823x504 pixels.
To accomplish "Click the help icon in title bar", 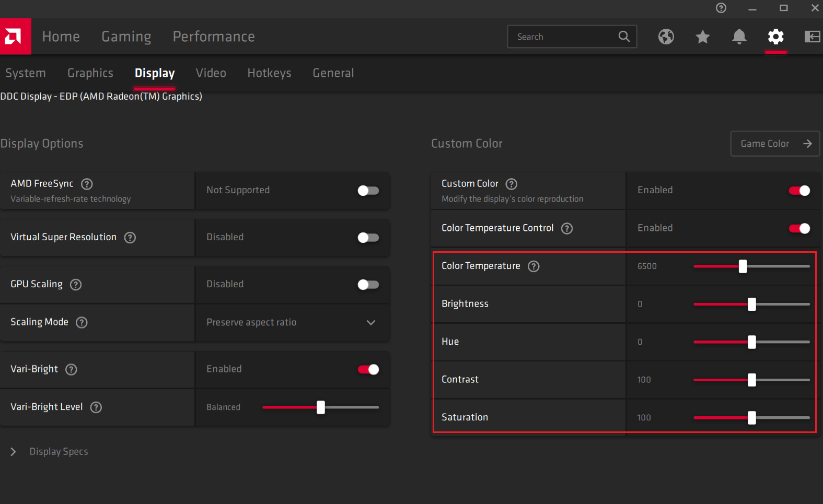I will pos(721,8).
